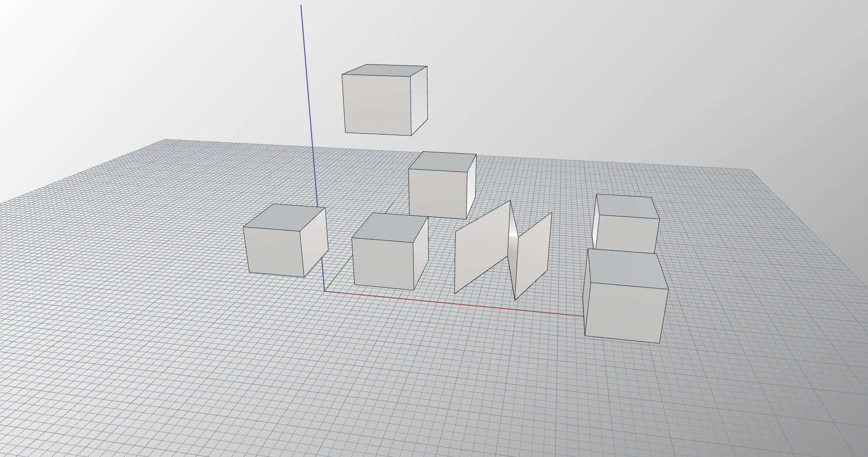Viewport: 868px width, 457px height.
Task: Select the cube overlapping the blue vertical axis
Action: 285,241
